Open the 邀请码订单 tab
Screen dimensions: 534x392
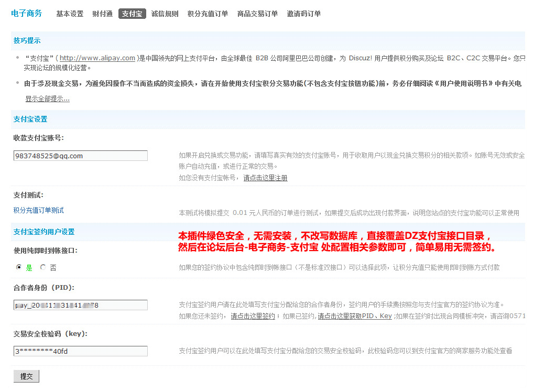(304, 14)
